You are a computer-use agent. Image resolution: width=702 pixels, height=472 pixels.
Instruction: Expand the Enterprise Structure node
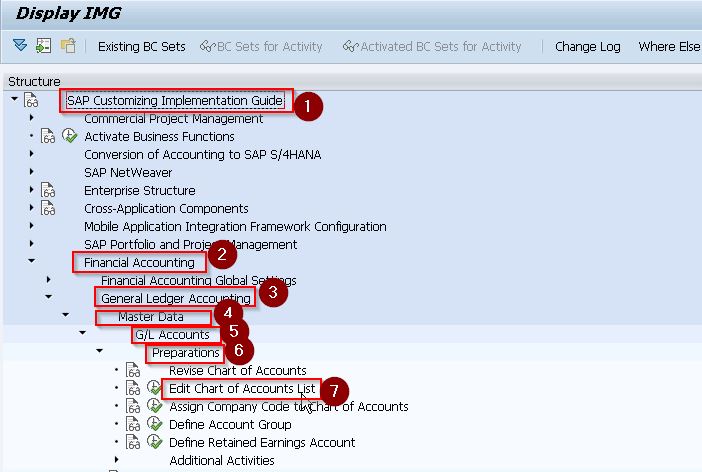click(x=31, y=189)
